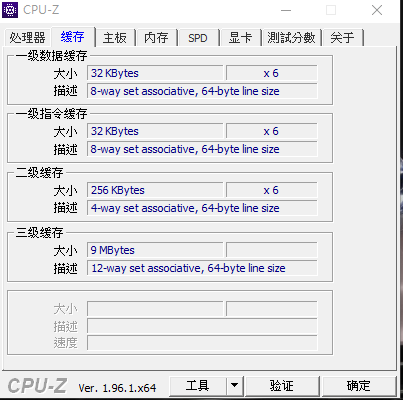Screen dimensions: 403x400
Task: Open the 主板 tab
Action: pyautogui.click(x=115, y=37)
